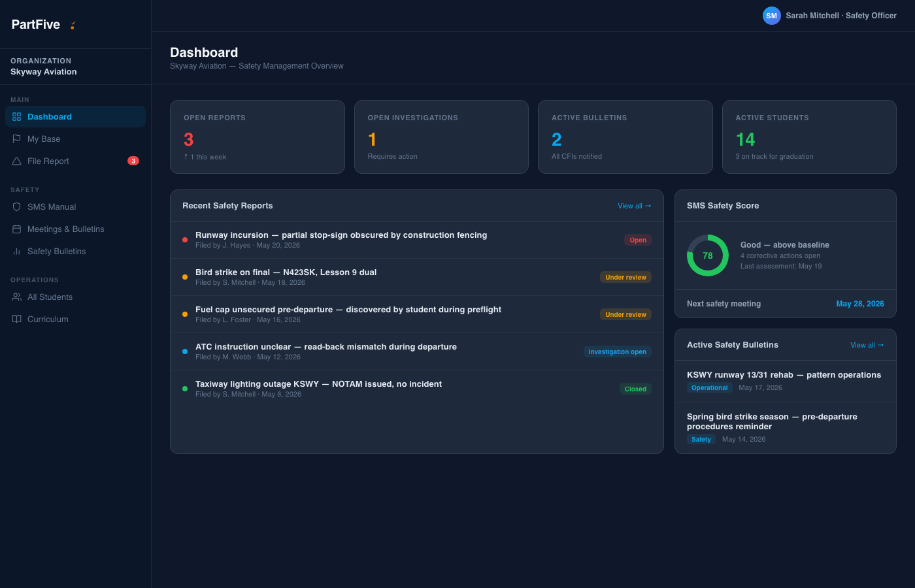The width and height of the screenshot is (915, 588).
Task: Open the Taxiway lighting outage KSWY report
Action: point(417,389)
